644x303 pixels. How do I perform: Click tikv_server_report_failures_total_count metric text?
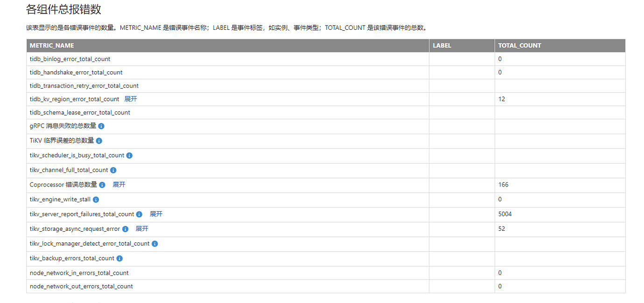(82, 214)
